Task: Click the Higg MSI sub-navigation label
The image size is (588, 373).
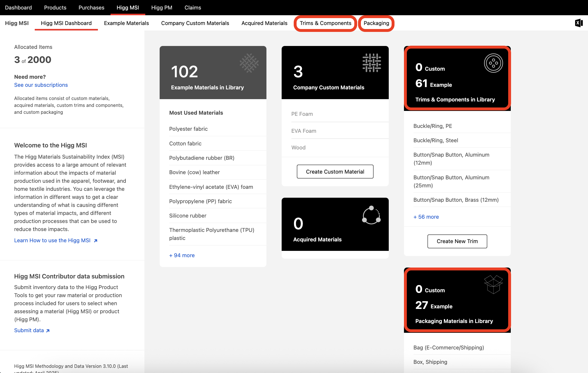Action: coord(17,23)
